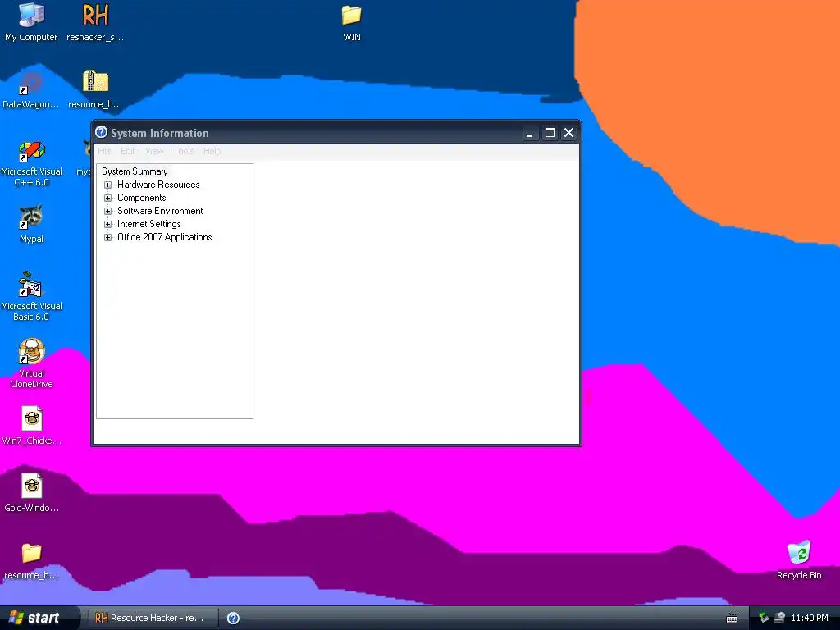
Task: Open the reshacker_s... RH desktop icon
Action: 95,16
